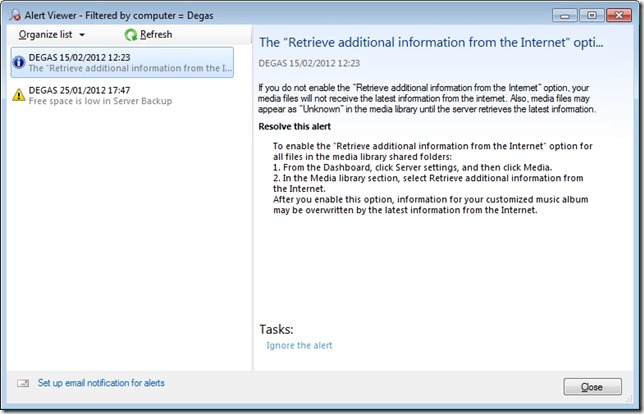Close the window with the red X
The width and height of the screenshot is (644, 414).
click(x=618, y=15)
